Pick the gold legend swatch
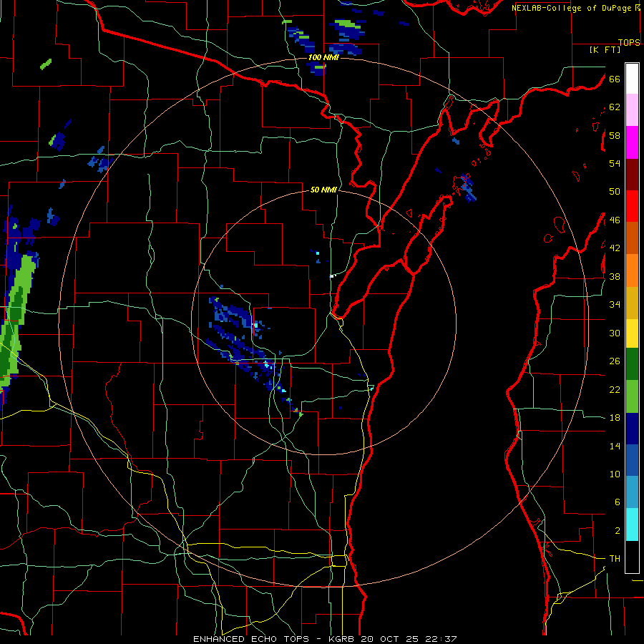 coord(632,303)
